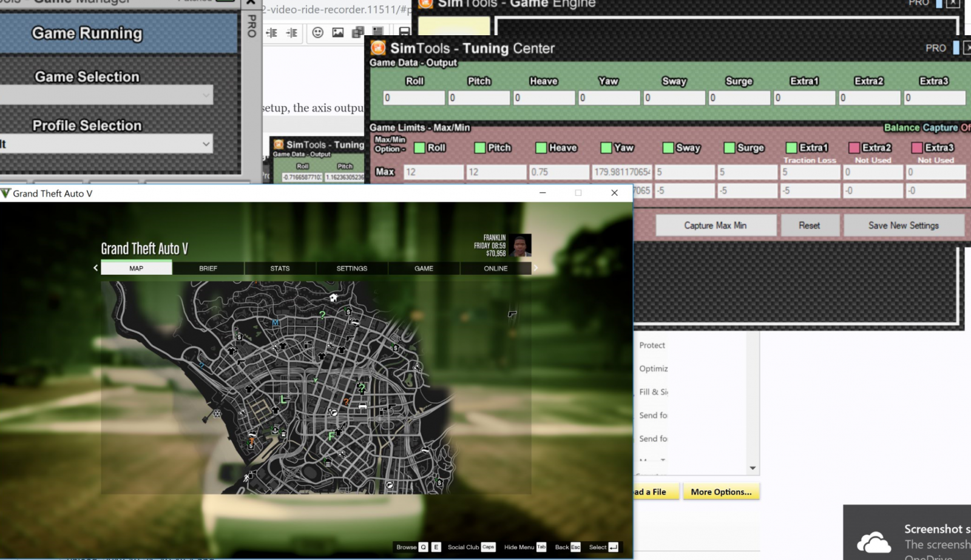Image resolution: width=971 pixels, height=560 pixels.
Task: Click the safehouse icon on the map
Action: pyautogui.click(x=333, y=298)
